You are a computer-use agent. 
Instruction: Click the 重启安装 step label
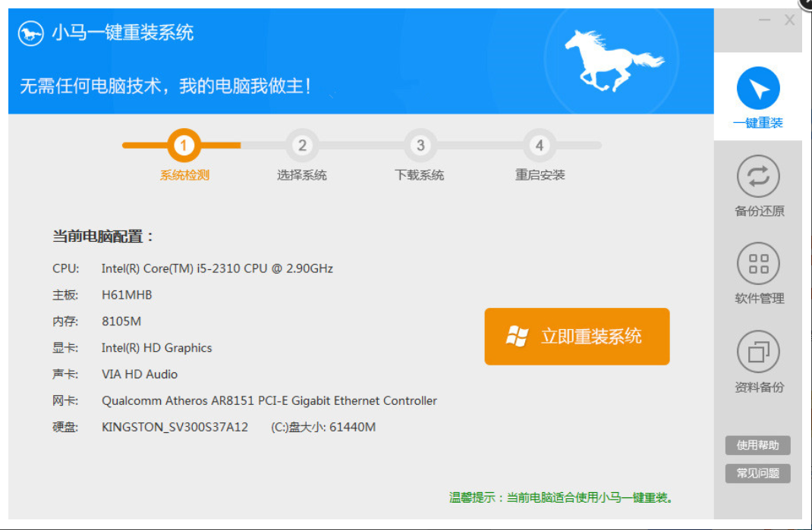point(540,175)
